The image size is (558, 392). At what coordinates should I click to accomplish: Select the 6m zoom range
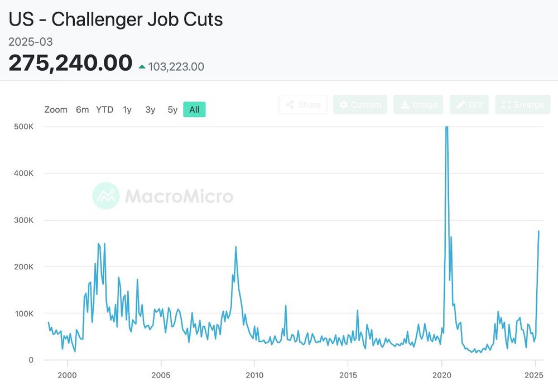coord(83,110)
